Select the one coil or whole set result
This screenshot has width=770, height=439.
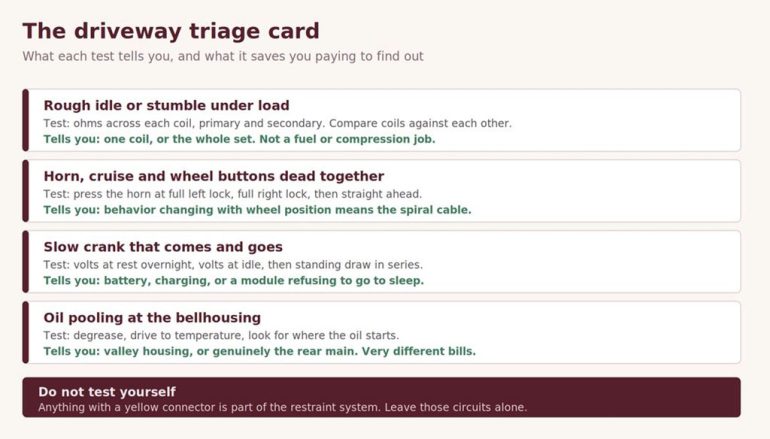[239, 139]
